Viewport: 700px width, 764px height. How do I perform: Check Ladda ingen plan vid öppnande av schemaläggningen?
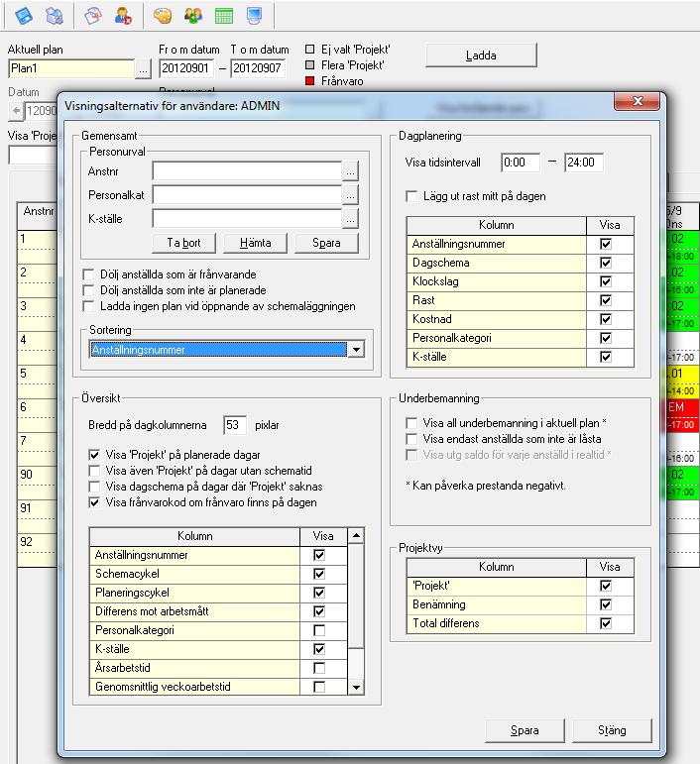click(88, 306)
